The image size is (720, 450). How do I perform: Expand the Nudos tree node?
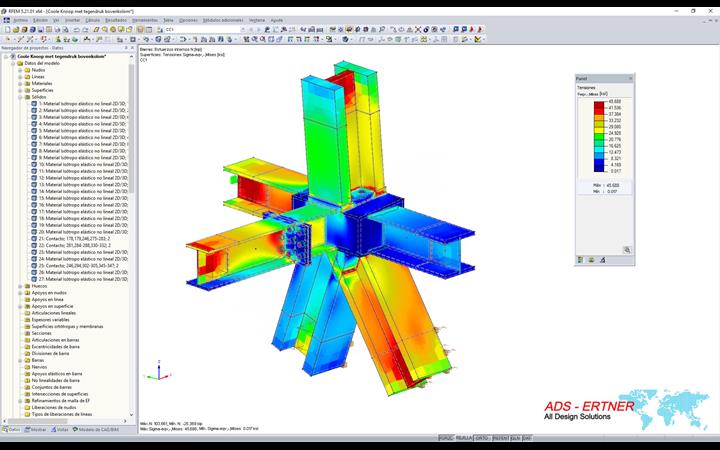point(20,70)
